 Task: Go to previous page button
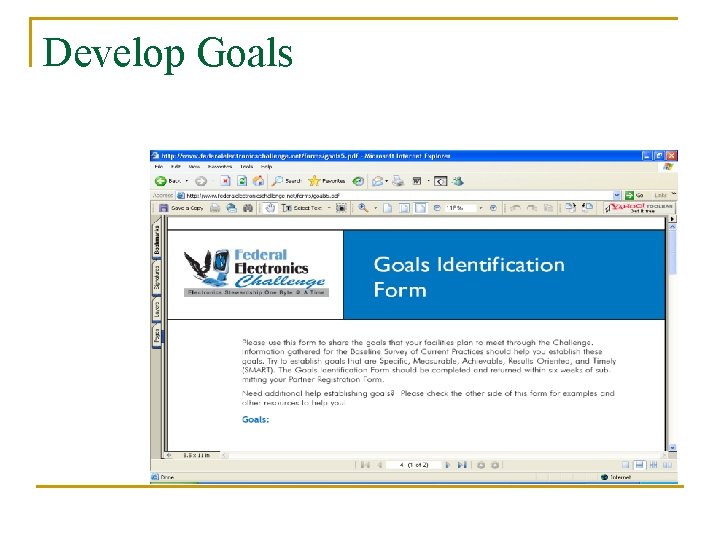(380, 465)
